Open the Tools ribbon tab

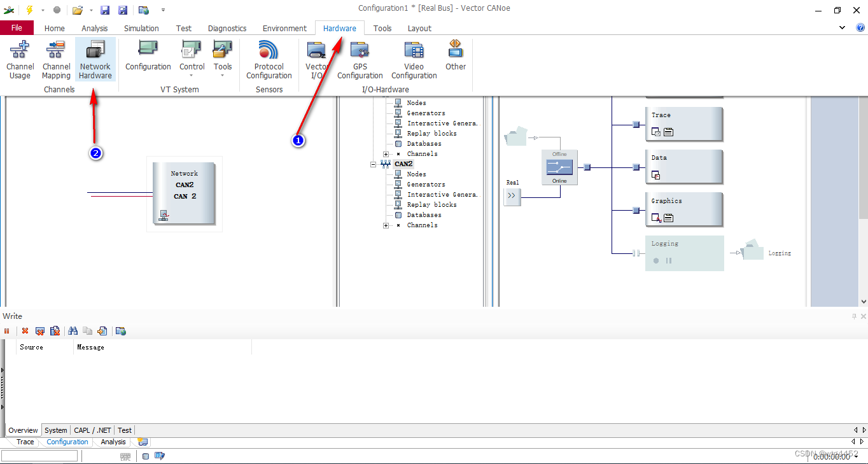[x=382, y=28]
